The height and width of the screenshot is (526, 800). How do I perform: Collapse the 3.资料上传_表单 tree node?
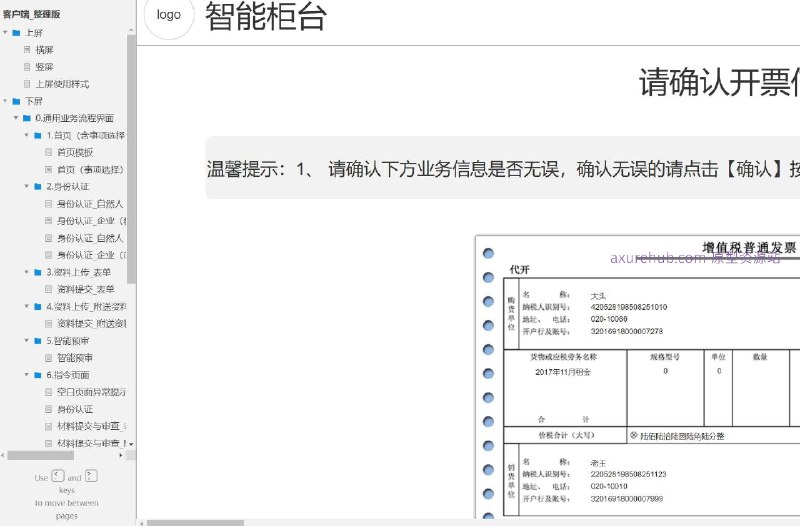point(27,272)
